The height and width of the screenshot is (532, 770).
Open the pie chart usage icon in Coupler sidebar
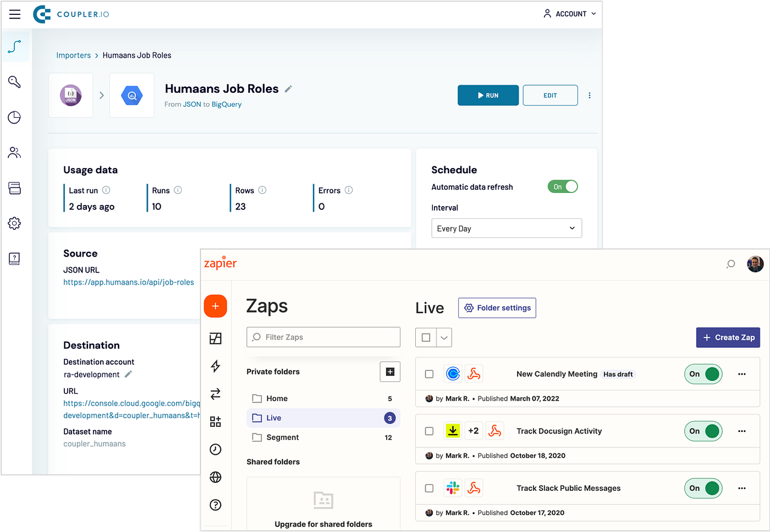tap(15, 117)
